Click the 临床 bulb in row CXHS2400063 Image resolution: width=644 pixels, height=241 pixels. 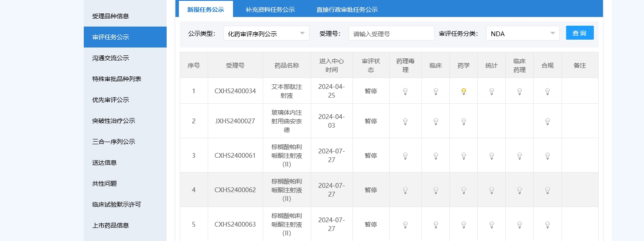pyautogui.click(x=435, y=225)
